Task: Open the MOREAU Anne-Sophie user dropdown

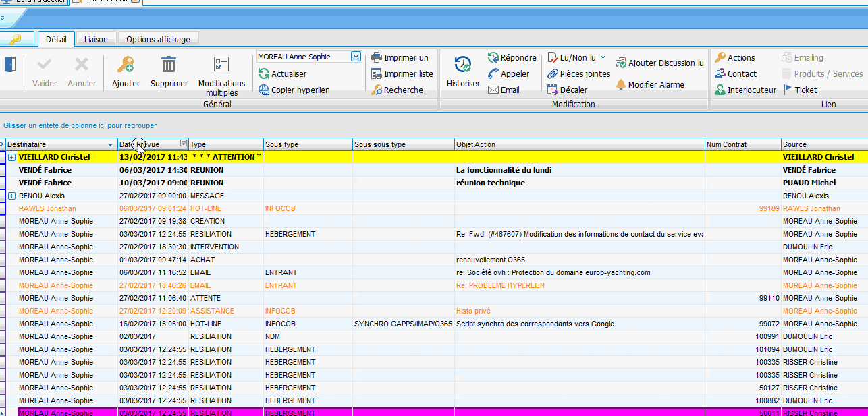Action: click(x=356, y=57)
